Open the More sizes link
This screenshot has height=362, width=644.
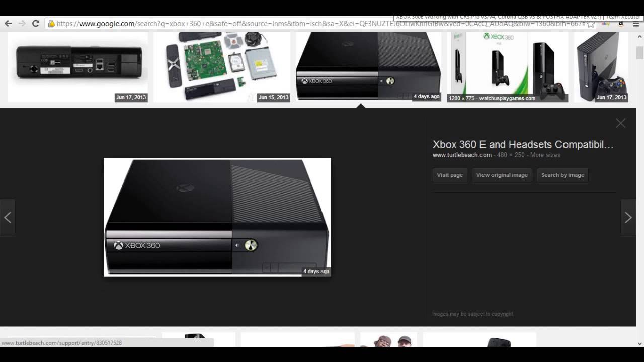pos(545,155)
